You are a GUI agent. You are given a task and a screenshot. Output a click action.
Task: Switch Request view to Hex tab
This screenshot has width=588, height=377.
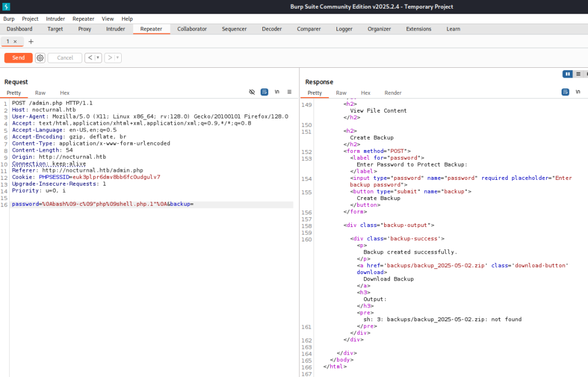point(64,93)
